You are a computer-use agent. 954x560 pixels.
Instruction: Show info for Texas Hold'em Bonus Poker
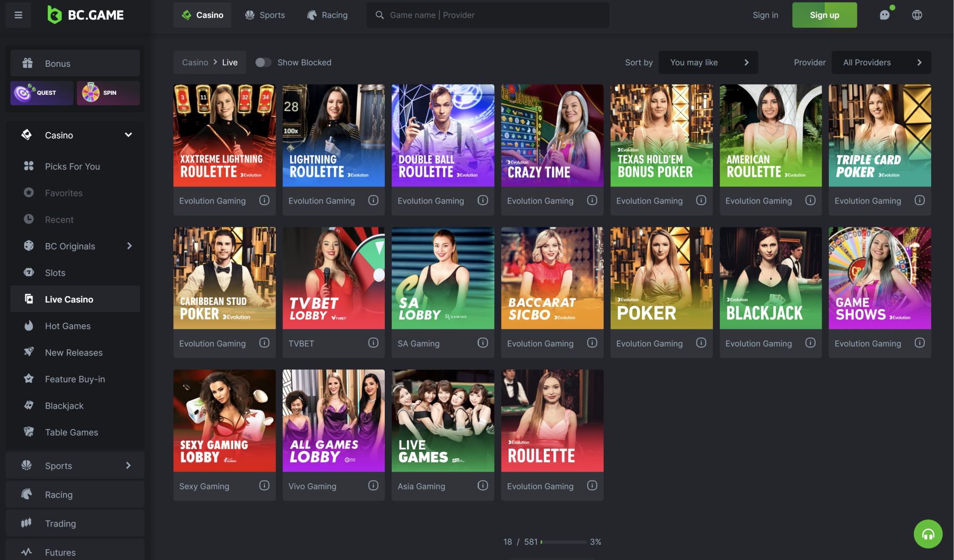pos(701,200)
